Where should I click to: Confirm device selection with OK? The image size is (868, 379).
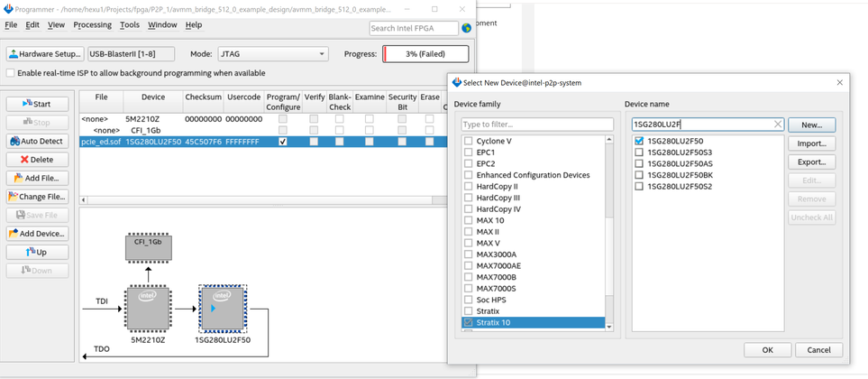click(x=767, y=350)
